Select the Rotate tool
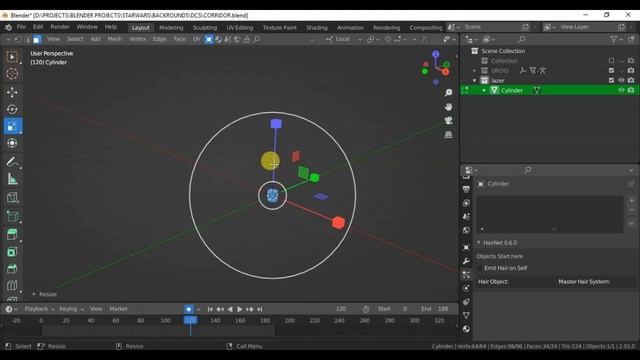 (12, 109)
